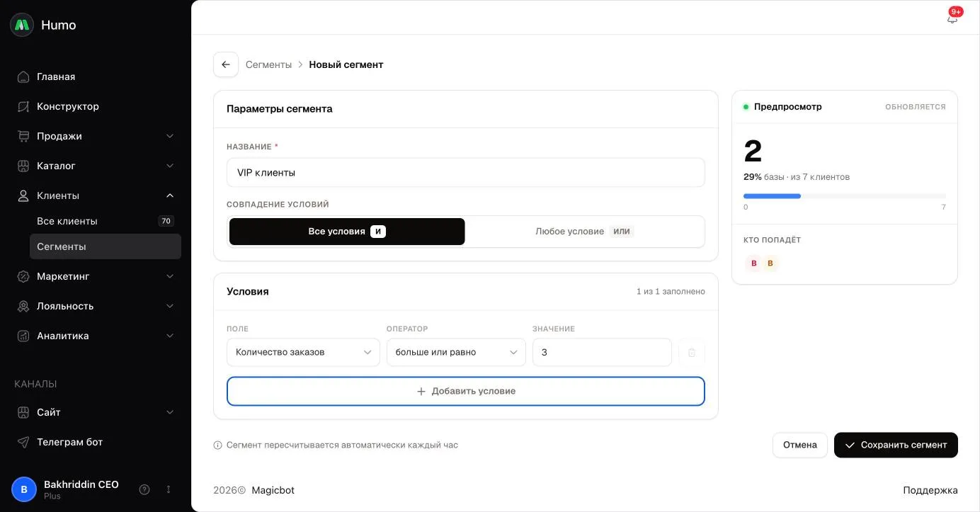Select the Все условия (И) match mode
This screenshot has height=512, width=980.
click(x=347, y=232)
